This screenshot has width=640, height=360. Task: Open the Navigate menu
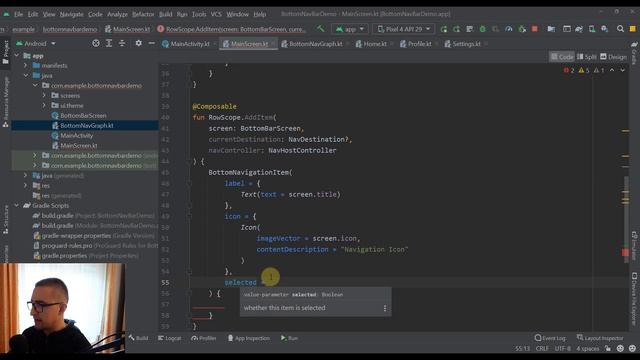pos(71,14)
